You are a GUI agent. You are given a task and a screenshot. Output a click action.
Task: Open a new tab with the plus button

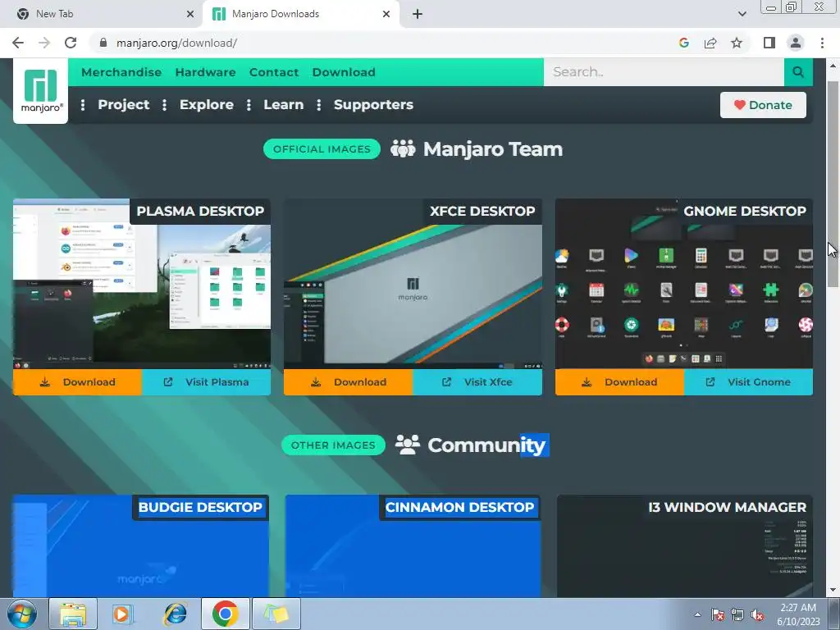(418, 14)
